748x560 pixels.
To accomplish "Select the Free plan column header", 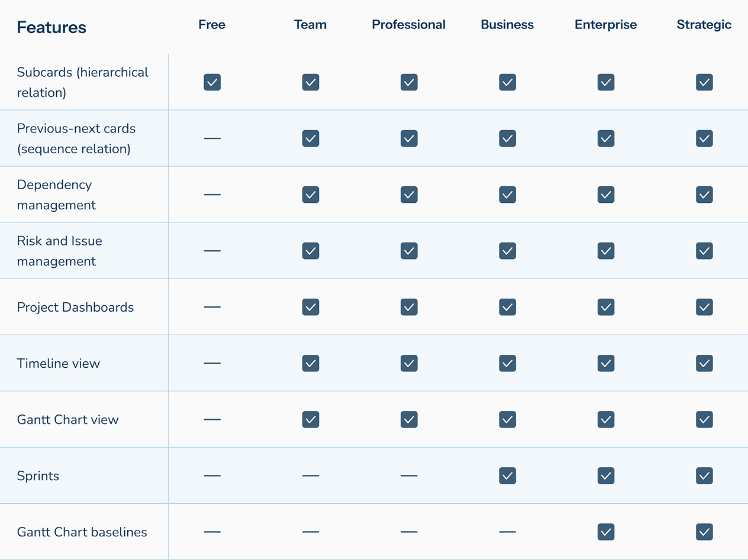I will click(x=212, y=25).
